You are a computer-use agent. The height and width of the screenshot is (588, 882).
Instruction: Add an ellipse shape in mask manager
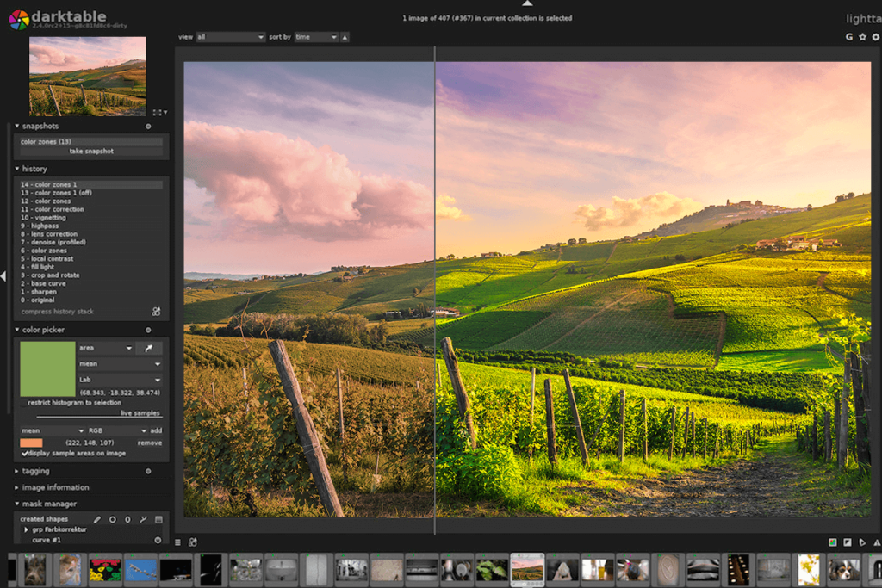coord(127,519)
